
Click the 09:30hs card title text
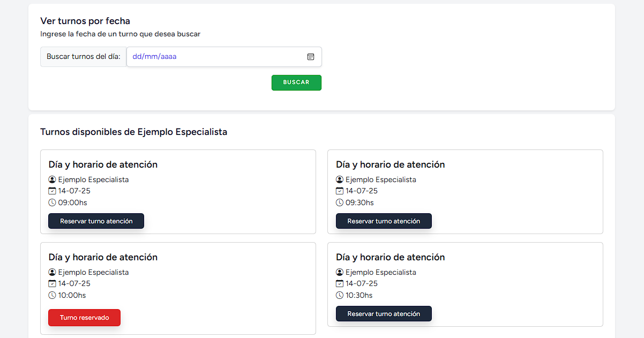pos(390,165)
